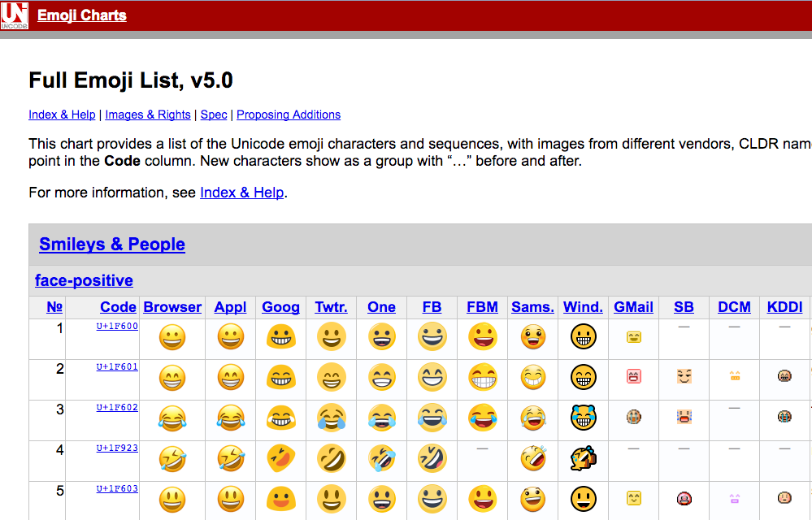Select Twitter's face with tears of joy emoji

[x=331, y=419]
